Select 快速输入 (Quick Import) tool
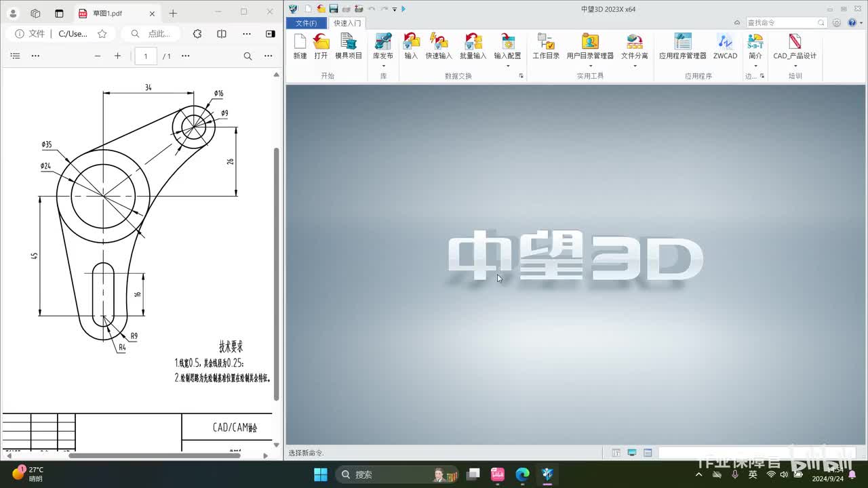Screen dimensions: 868x488 coord(439,46)
